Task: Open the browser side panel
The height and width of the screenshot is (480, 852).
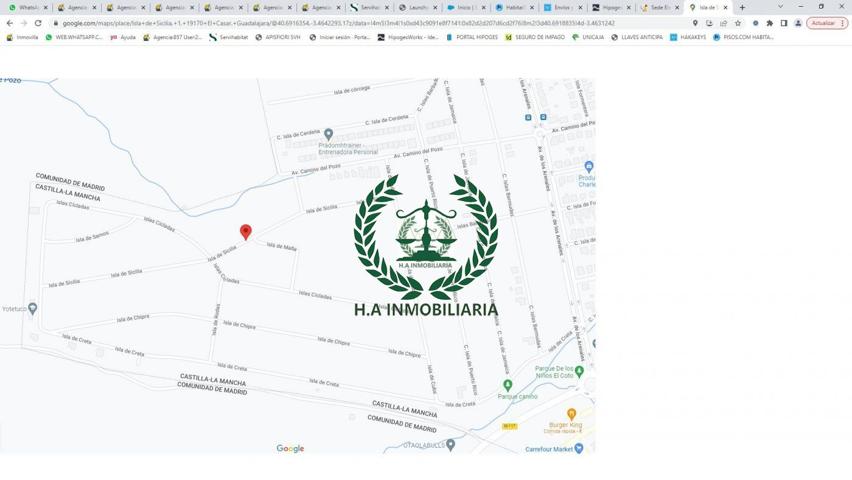Action: point(784,23)
